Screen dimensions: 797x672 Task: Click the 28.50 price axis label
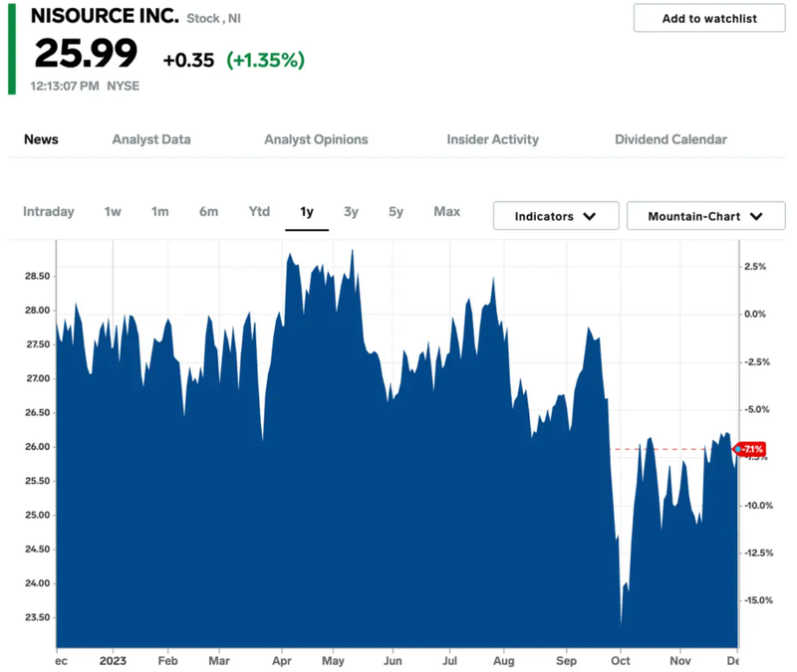pyautogui.click(x=38, y=276)
